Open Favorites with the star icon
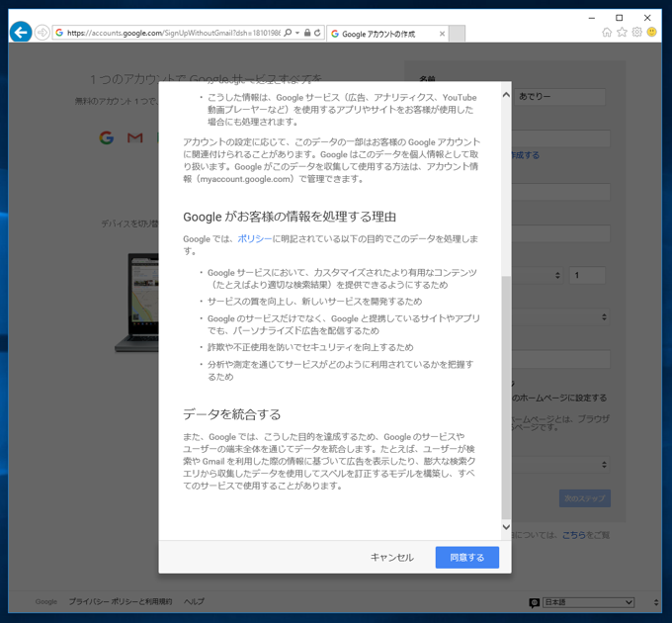 [622, 33]
